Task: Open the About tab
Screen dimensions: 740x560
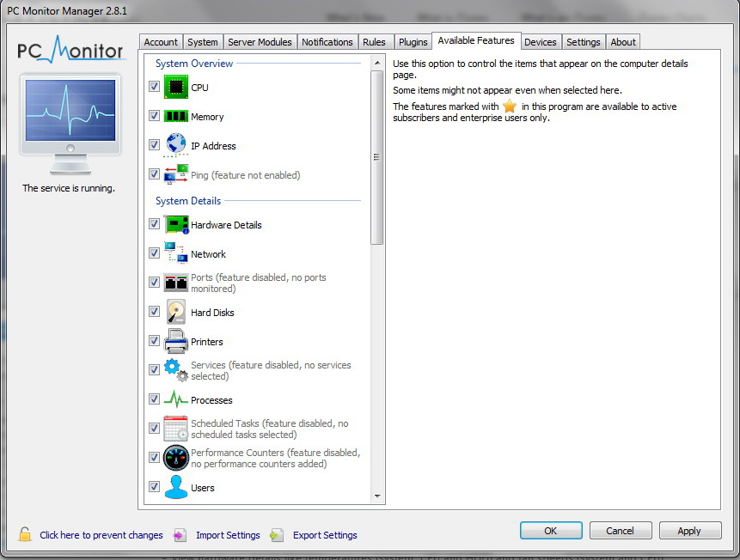Action: (x=623, y=42)
